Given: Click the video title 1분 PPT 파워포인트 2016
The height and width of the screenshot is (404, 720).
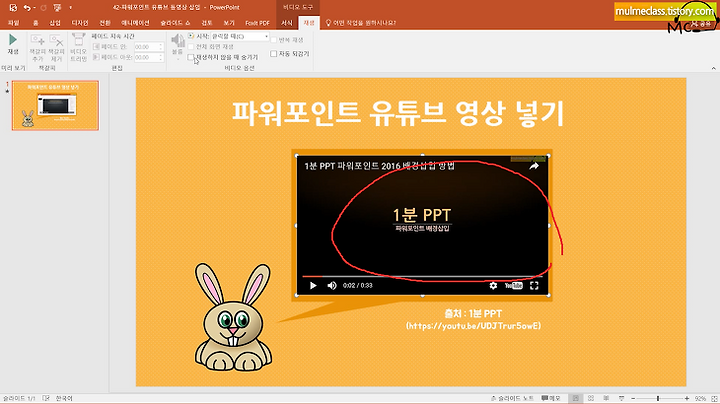Looking at the screenshot, I should pyautogui.click(x=379, y=166).
